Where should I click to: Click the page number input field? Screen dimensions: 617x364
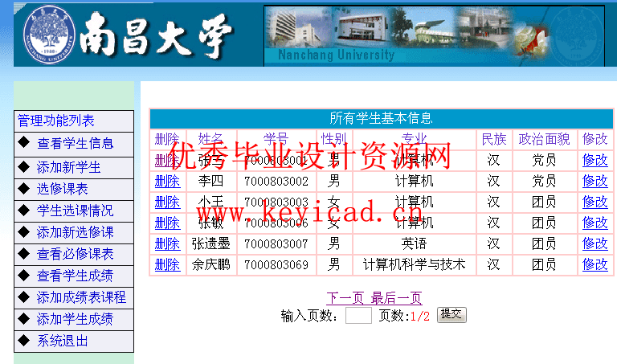[358, 316]
